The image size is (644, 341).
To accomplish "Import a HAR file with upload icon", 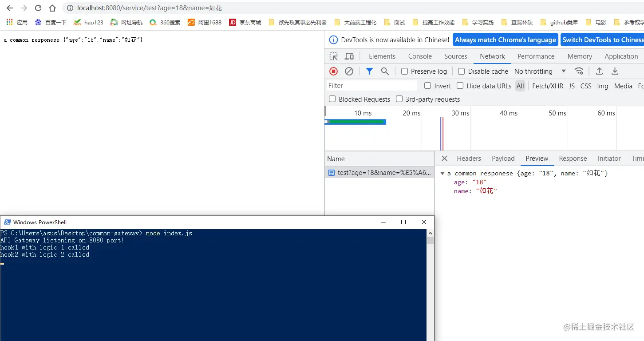I will [599, 71].
